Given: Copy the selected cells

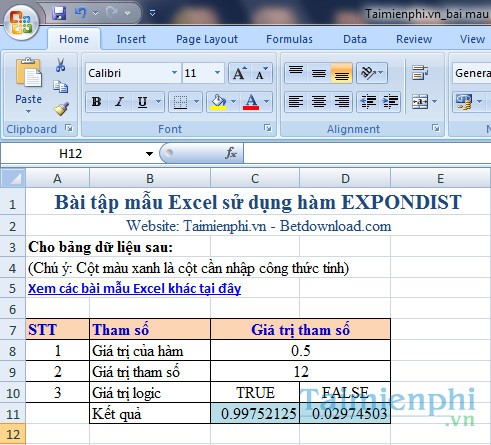Looking at the screenshot, I should [x=60, y=87].
